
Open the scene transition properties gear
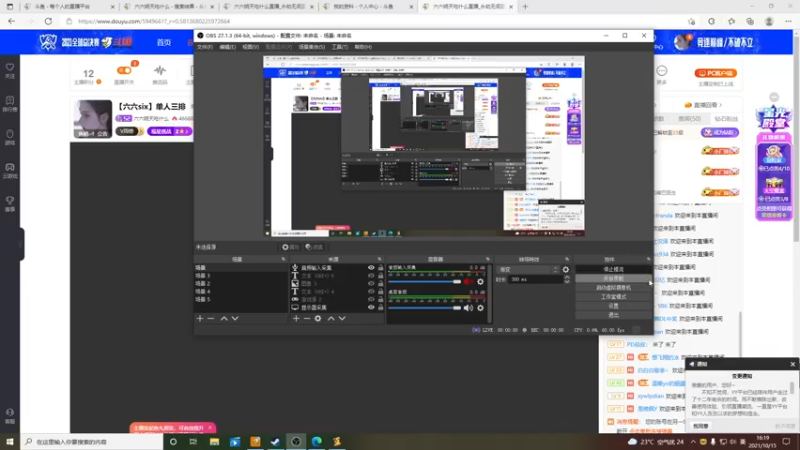pyautogui.click(x=566, y=269)
